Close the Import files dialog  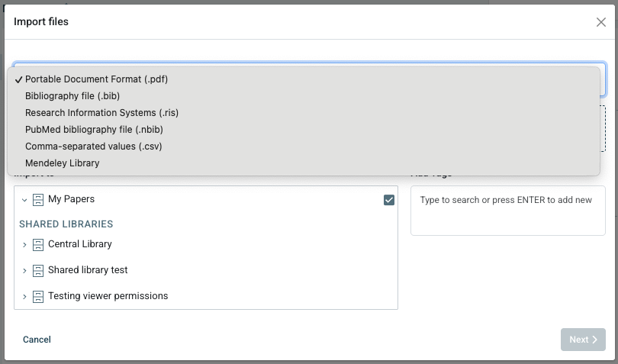(x=601, y=22)
